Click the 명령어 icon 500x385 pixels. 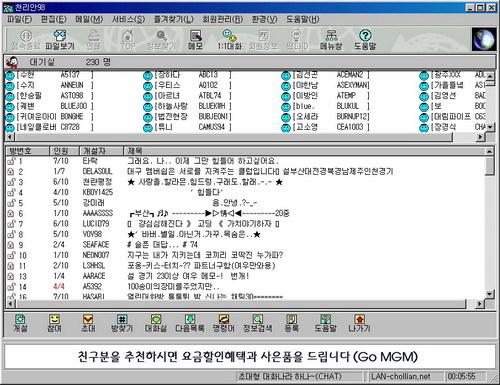tap(224, 323)
